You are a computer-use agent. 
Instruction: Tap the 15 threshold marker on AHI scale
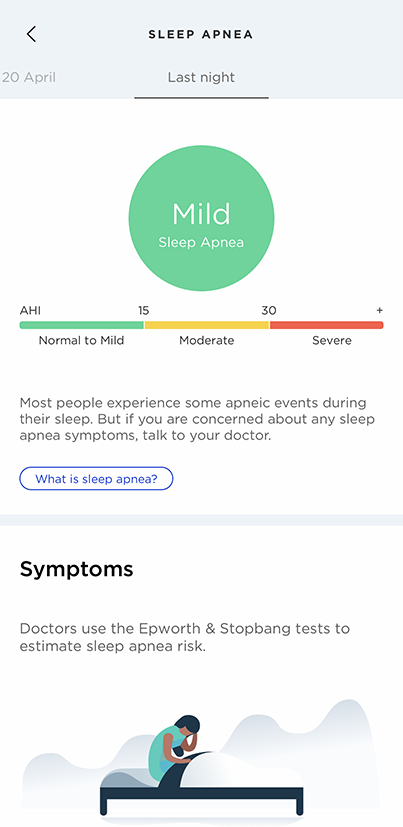[143, 310]
